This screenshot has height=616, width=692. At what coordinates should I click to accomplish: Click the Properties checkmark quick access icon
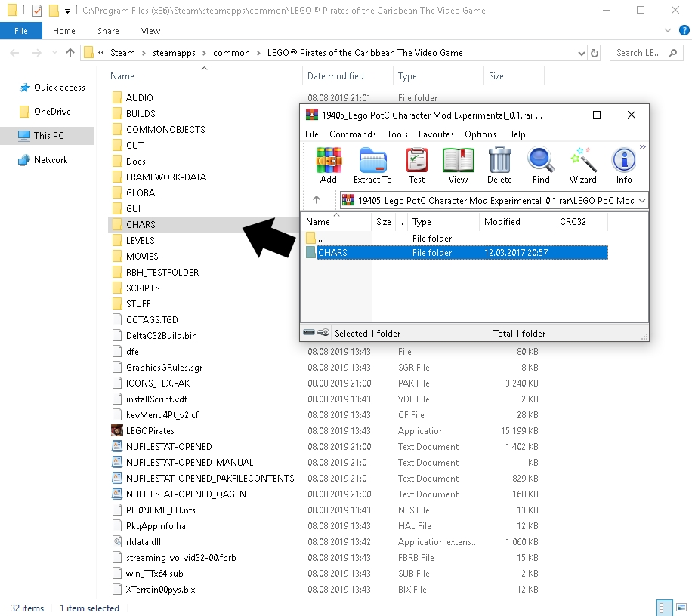(x=37, y=10)
